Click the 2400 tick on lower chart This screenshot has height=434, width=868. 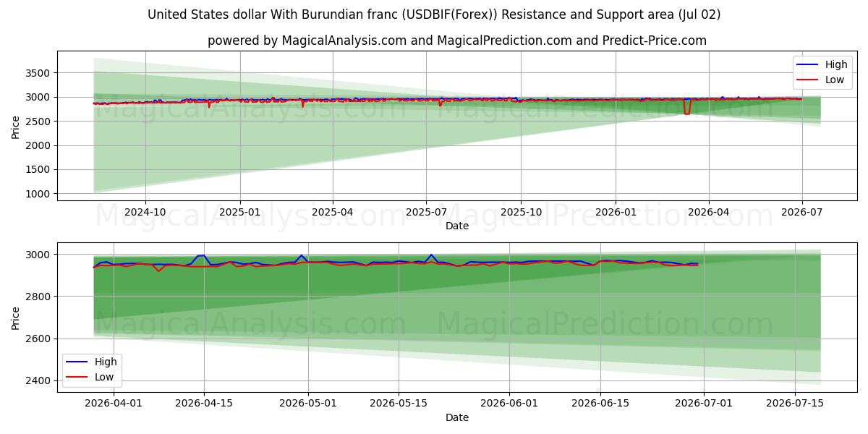tap(37, 380)
